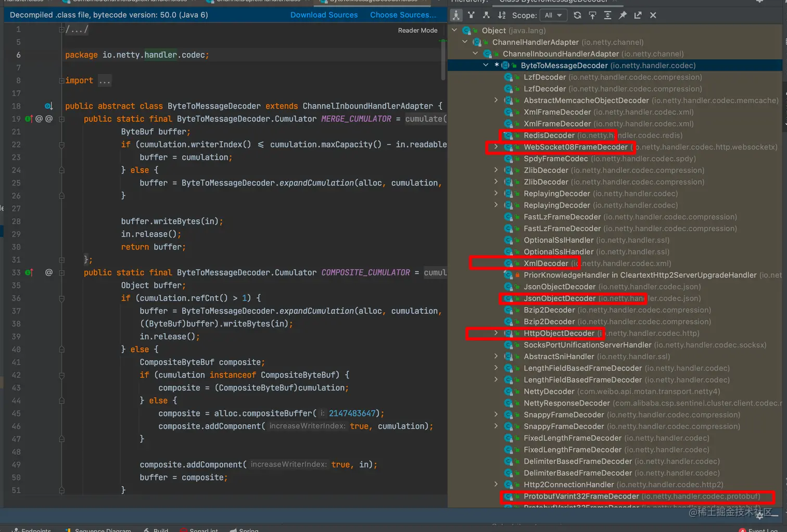Click expand all icon in hierarchy toolbar
787x532 pixels.
tap(607, 15)
